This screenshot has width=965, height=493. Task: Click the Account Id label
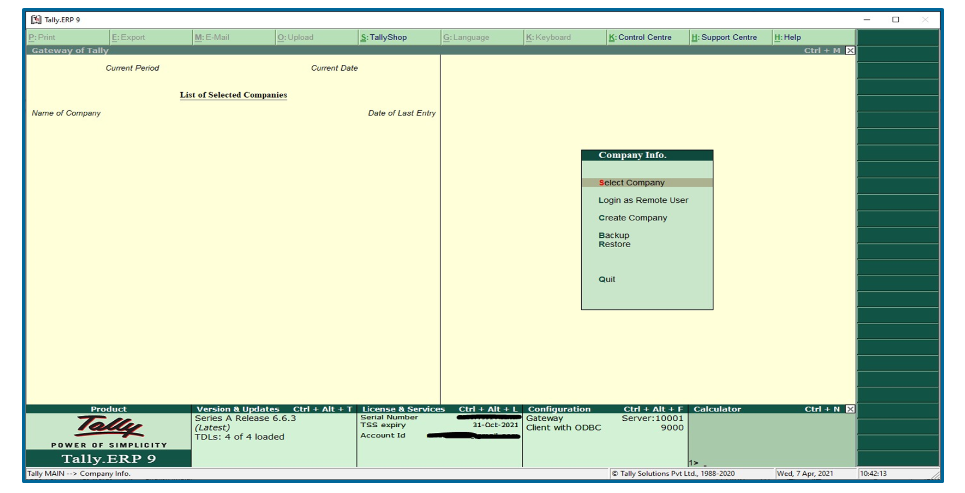point(383,436)
